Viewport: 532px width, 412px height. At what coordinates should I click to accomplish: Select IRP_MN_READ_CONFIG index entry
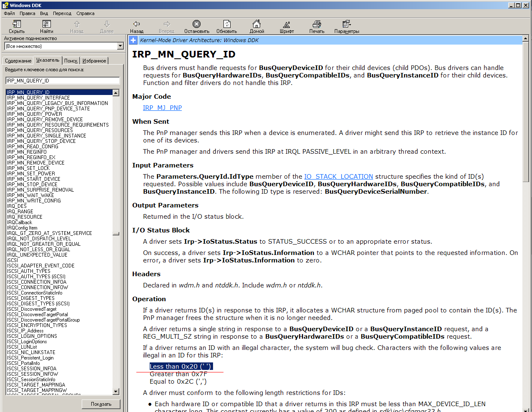click(33, 147)
